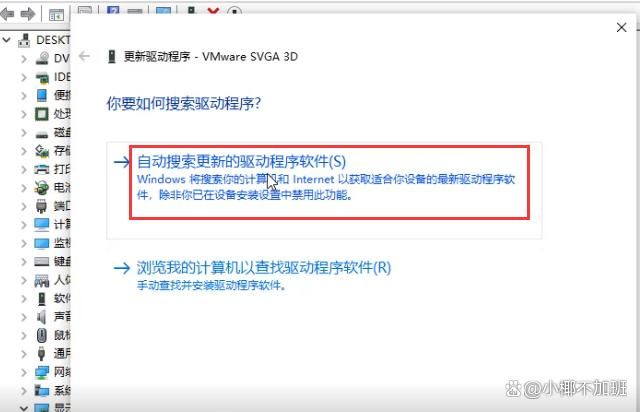Select the sound device speaker icon

pos(41,316)
